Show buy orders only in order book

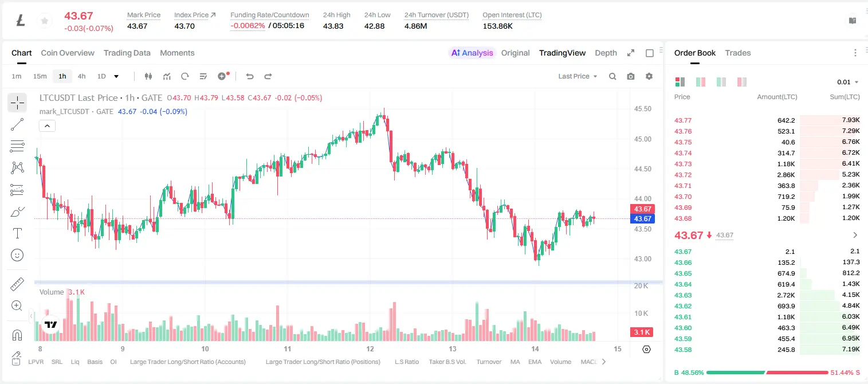tap(721, 82)
